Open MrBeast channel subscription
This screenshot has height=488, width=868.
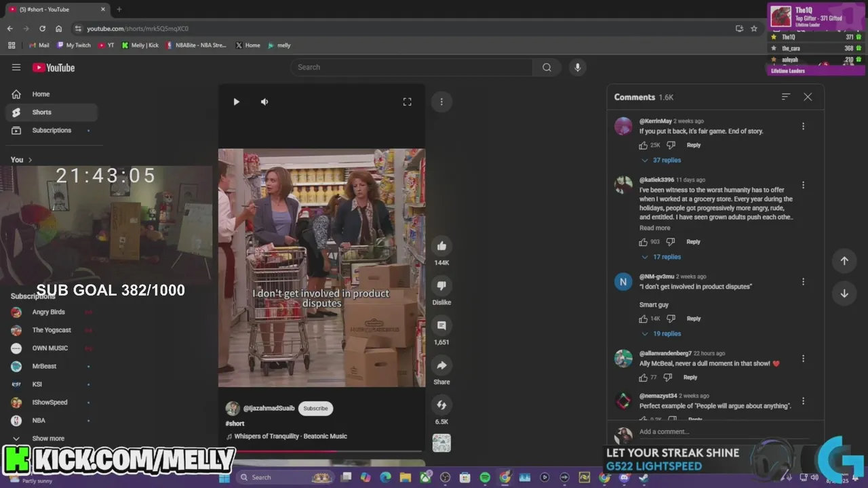coord(52,366)
